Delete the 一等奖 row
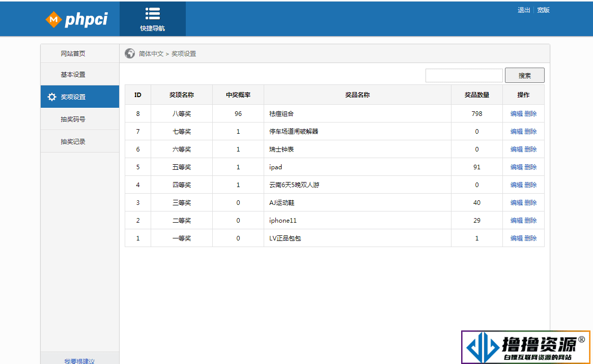The image size is (593, 364). click(530, 238)
